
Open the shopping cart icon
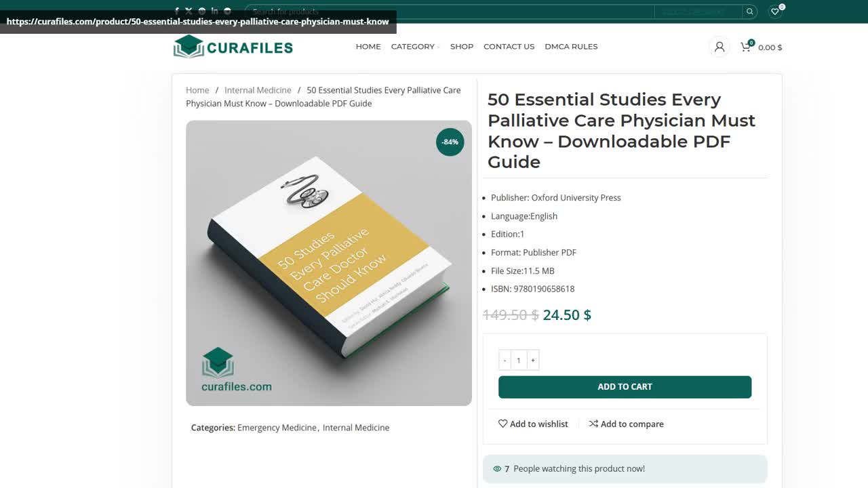pyautogui.click(x=745, y=47)
